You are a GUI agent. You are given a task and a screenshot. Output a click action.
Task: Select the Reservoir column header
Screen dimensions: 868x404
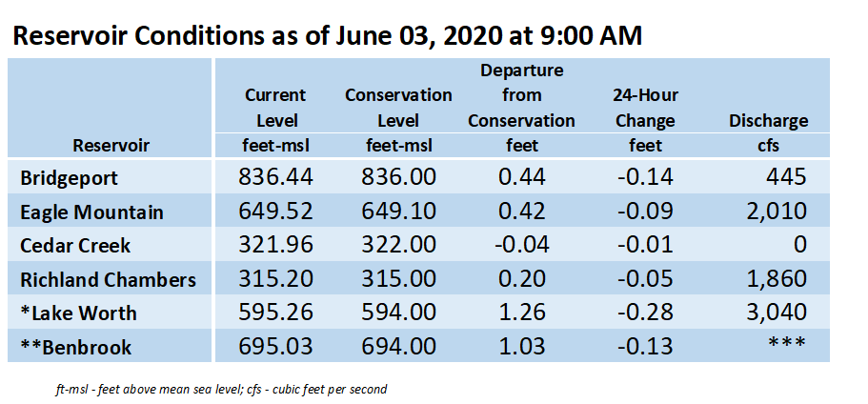tap(111, 146)
